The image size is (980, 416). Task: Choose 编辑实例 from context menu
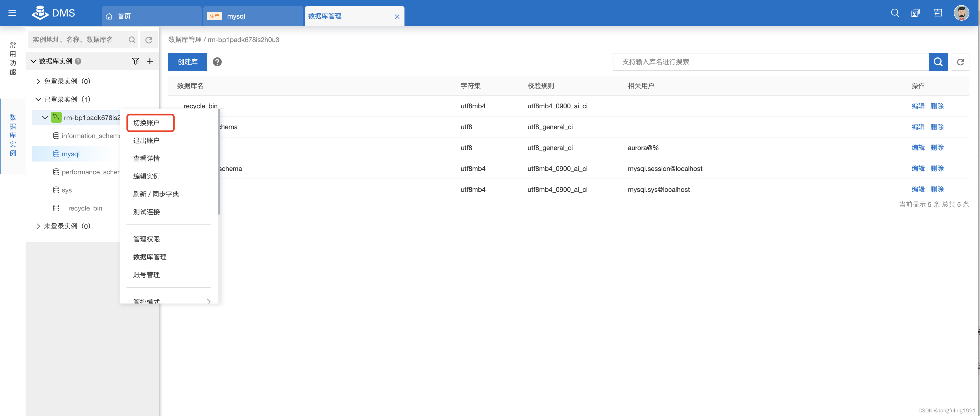[x=147, y=177]
